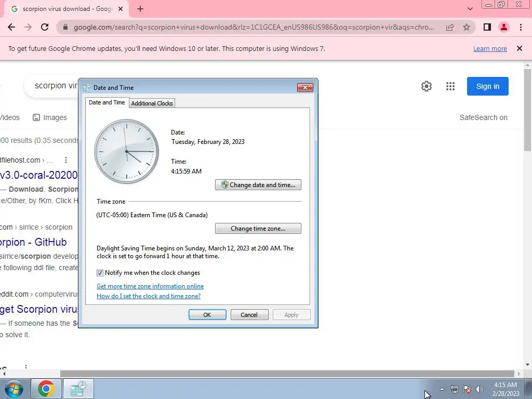Screen dimensions: 532x399
Task: Open the three-dot menu next to the filehost result
Action: pos(66,160)
